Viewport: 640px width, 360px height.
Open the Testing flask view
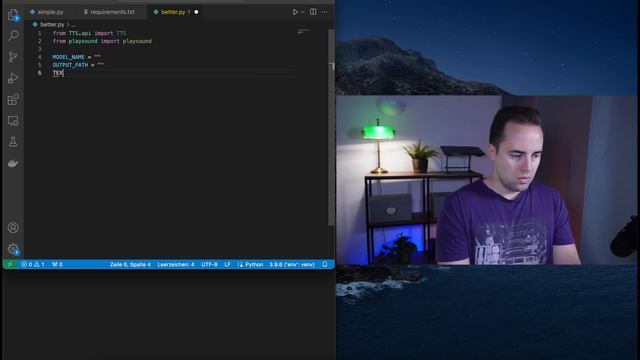click(x=13, y=142)
